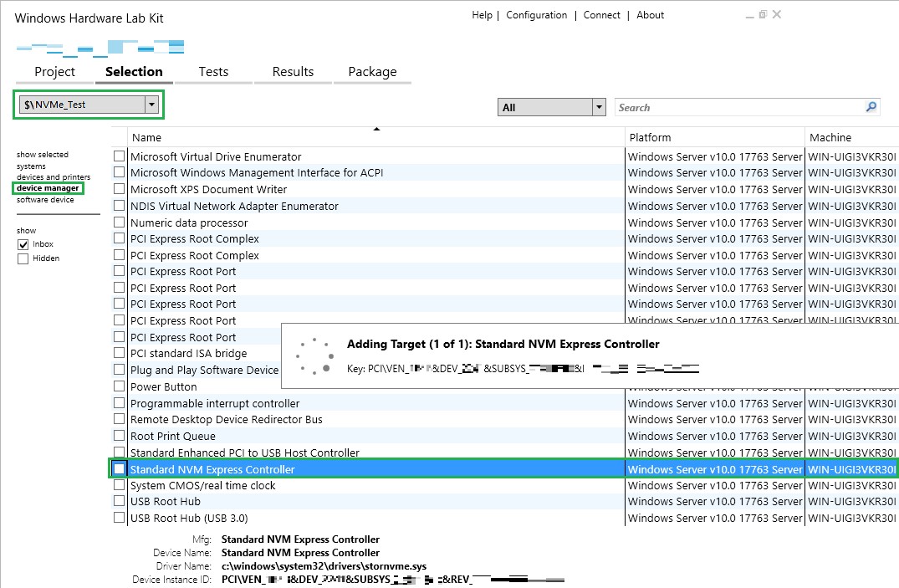This screenshot has height=588, width=899.
Task: Click the Device Name value in details
Action: coord(300,552)
